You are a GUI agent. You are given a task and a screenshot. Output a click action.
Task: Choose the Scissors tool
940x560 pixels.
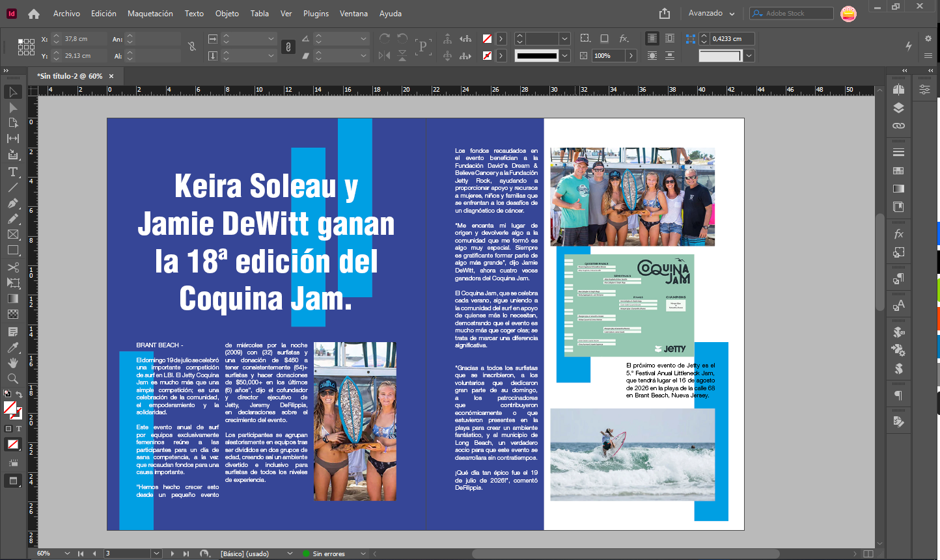12,267
